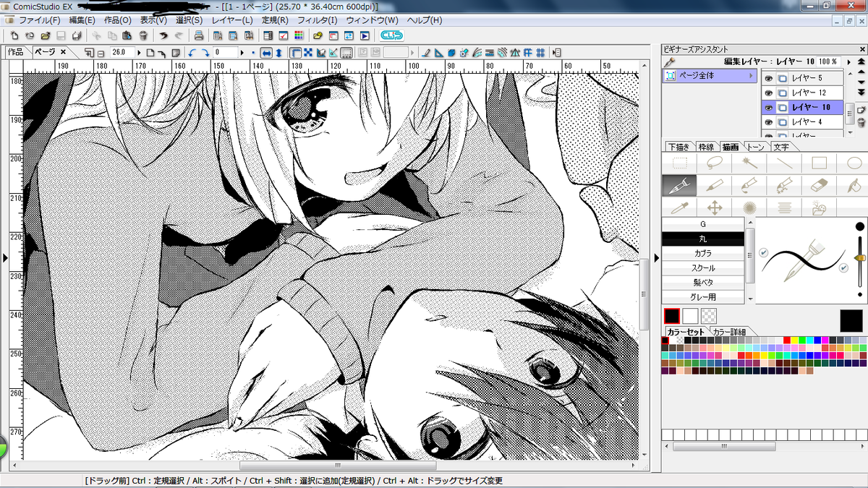The image size is (868, 488).
Task: Toggle the right checkmark on pen stroke preview
Action: [843, 268]
